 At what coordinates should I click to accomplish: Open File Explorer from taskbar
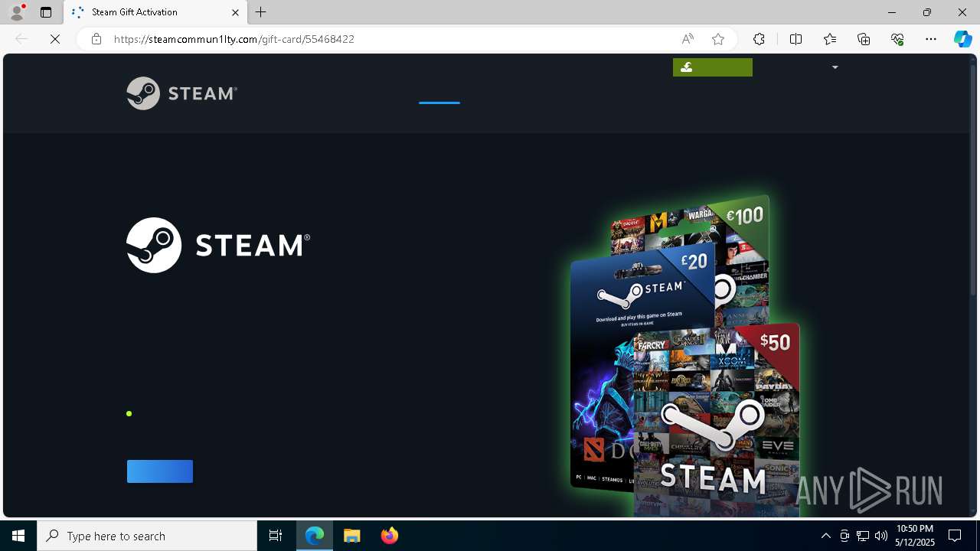pos(352,536)
